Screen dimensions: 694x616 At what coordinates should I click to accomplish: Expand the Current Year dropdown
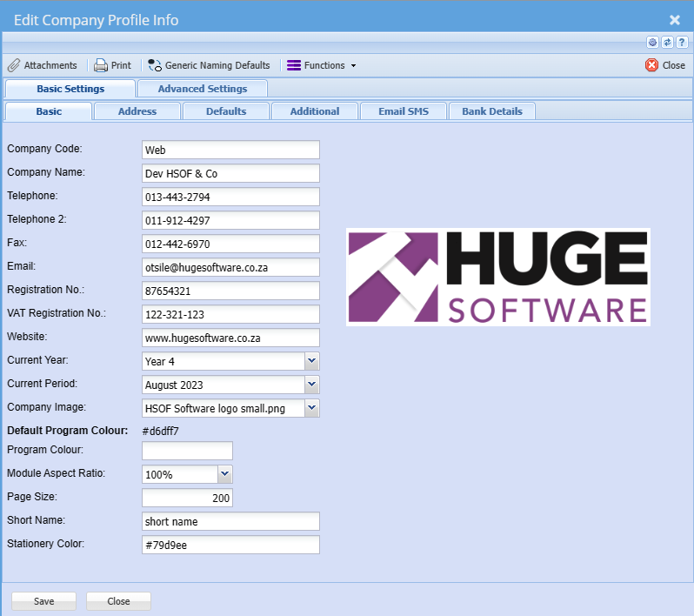click(x=312, y=361)
